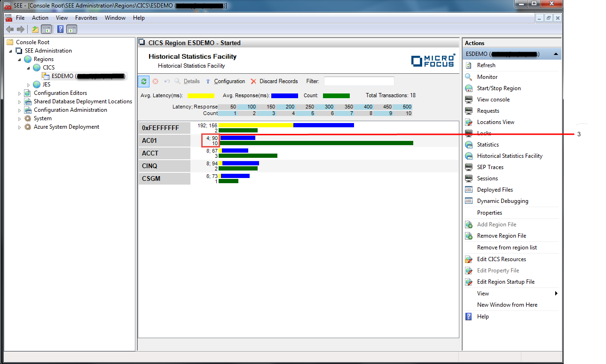Expand the JES tree node

(28, 85)
